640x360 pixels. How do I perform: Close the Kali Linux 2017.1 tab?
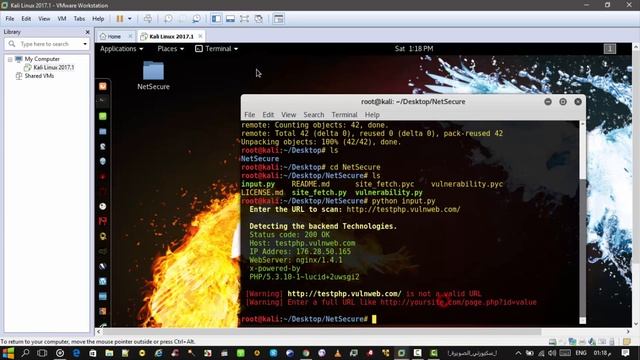click(x=200, y=36)
